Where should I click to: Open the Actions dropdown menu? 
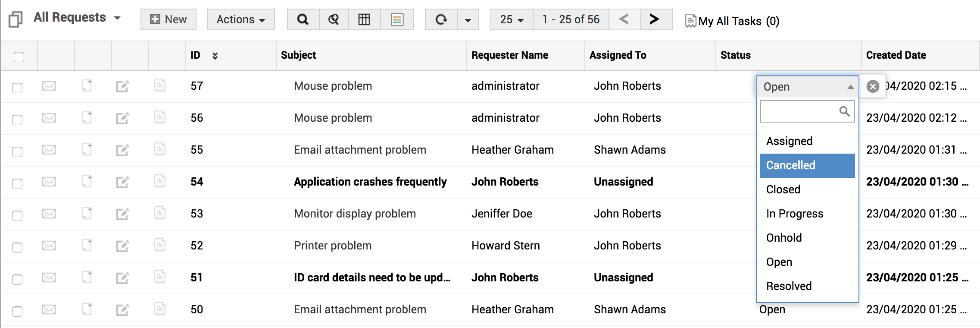[x=240, y=19]
